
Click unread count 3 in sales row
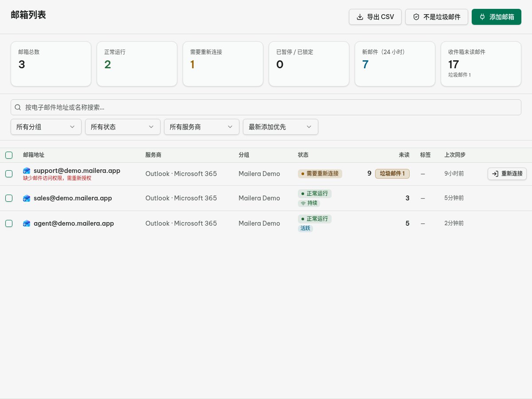pyautogui.click(x=407, y=198)
